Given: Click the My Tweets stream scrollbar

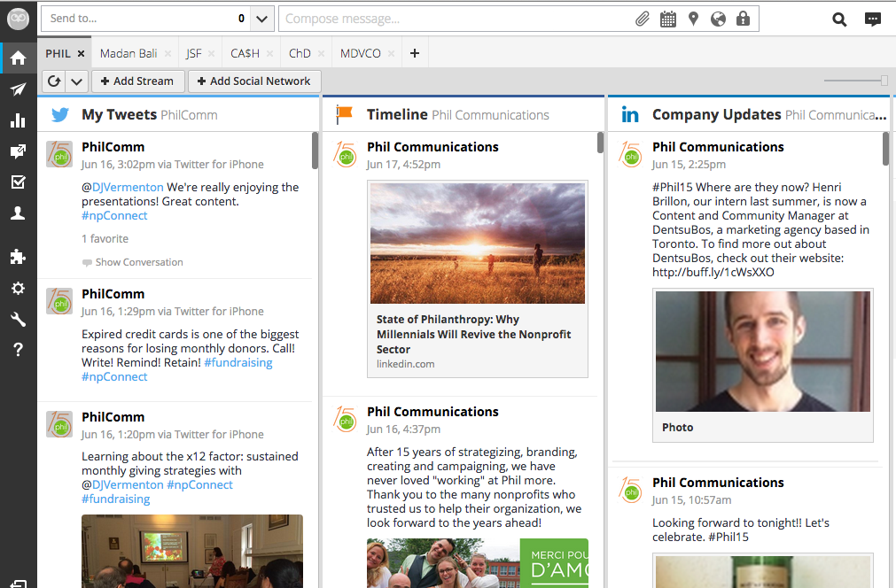Looking at the screenshot, I should tap(315, 151).
